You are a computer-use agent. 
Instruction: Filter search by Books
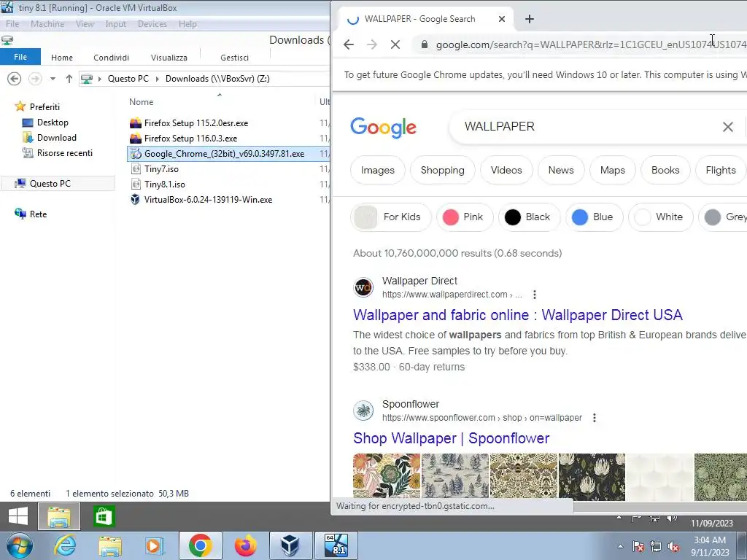point(665,170)
